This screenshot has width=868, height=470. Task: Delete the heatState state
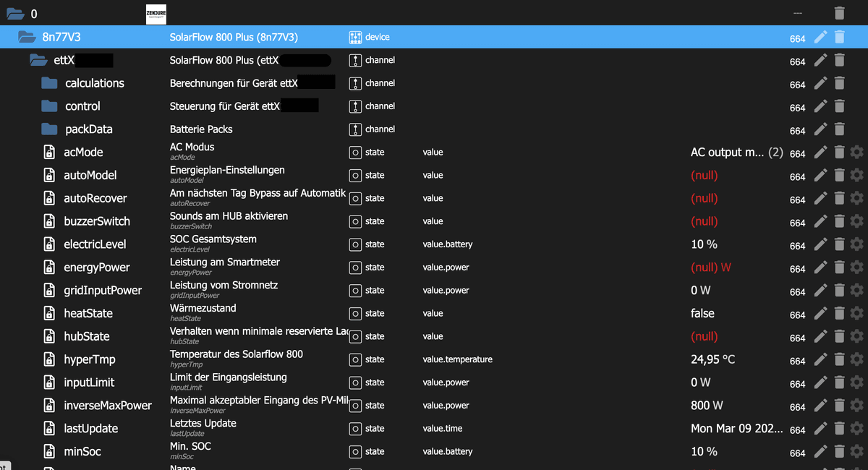[839, 313]
